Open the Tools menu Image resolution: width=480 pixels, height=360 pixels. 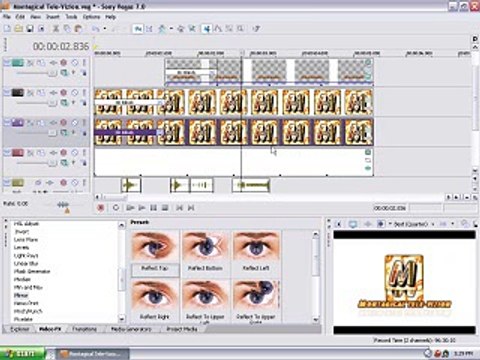(71, 17)
